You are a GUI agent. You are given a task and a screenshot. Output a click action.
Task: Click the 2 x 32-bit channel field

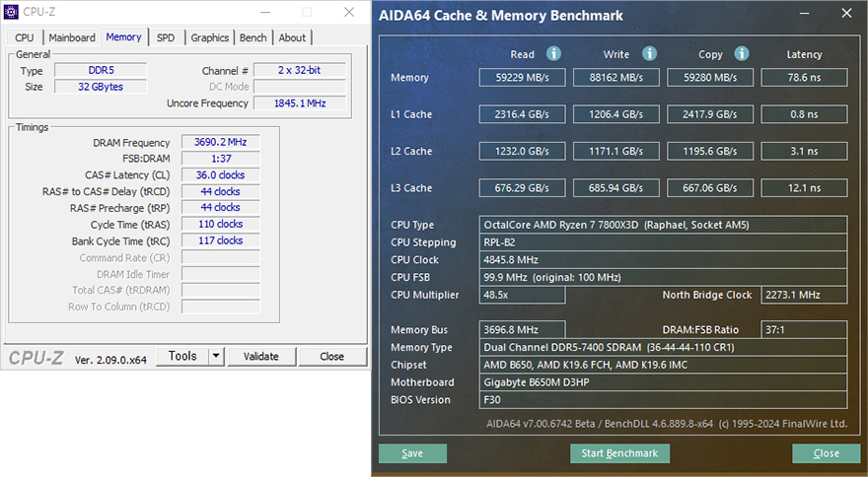click(300, 70)
